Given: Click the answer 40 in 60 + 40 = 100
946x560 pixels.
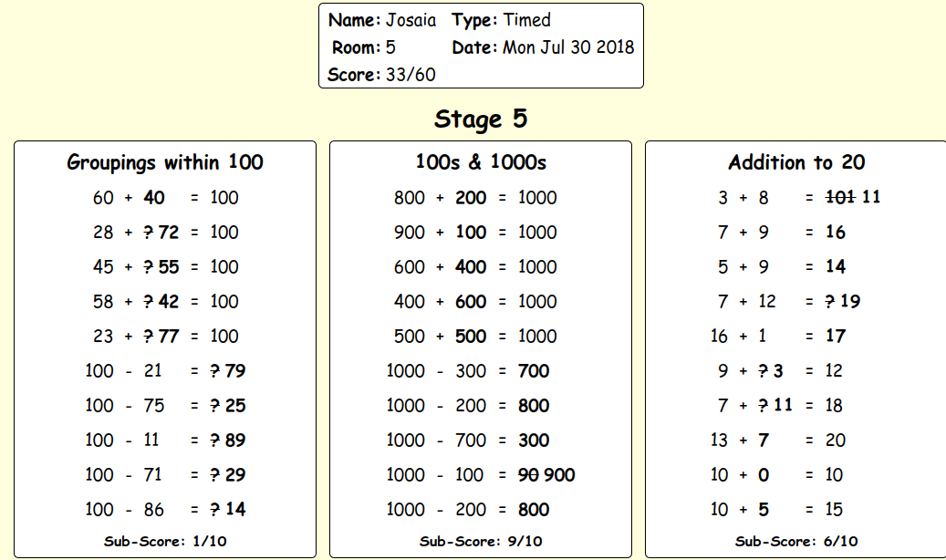Looking at the screenshot, I should 154,197.
